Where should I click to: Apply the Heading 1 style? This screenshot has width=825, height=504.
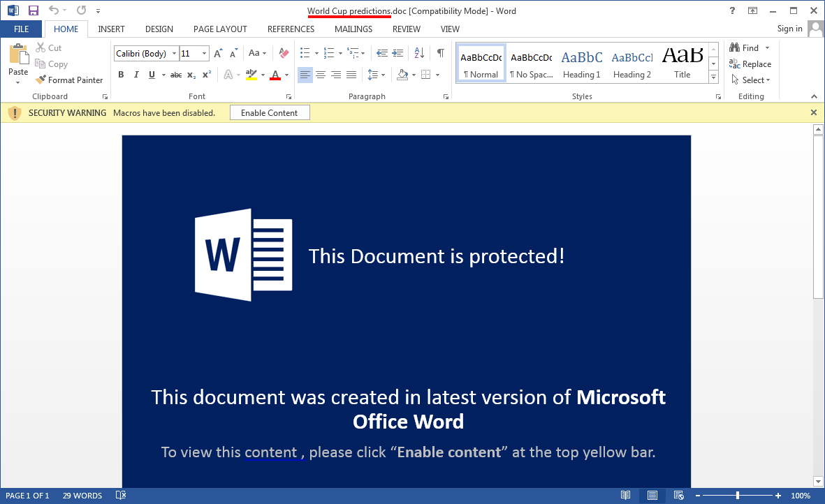pos(582,63)
